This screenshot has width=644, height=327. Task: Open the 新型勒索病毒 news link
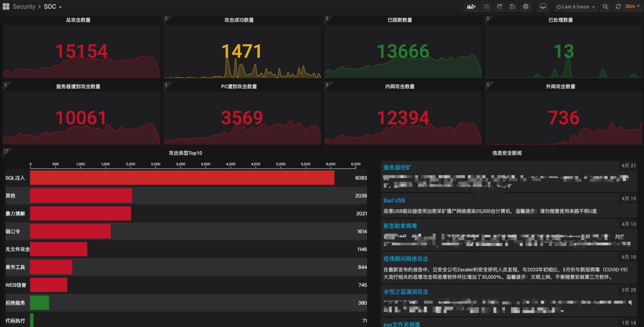(x=400, y=226)
